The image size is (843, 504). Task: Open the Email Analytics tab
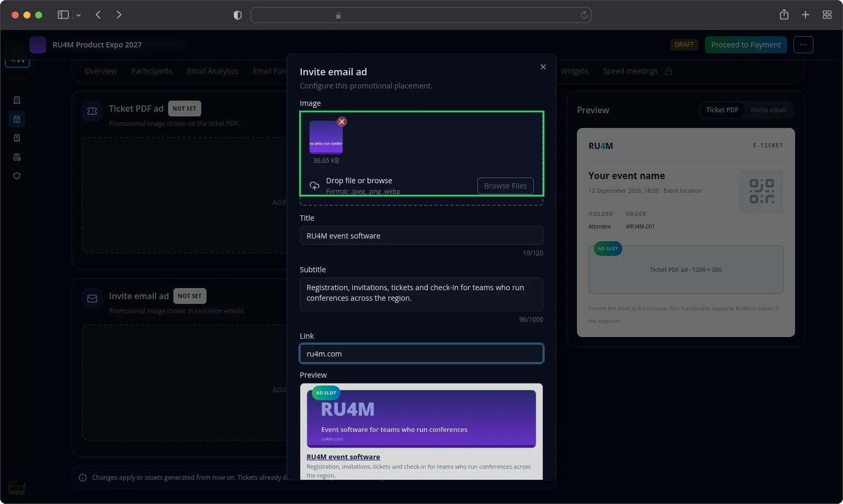tap(212, 71)
